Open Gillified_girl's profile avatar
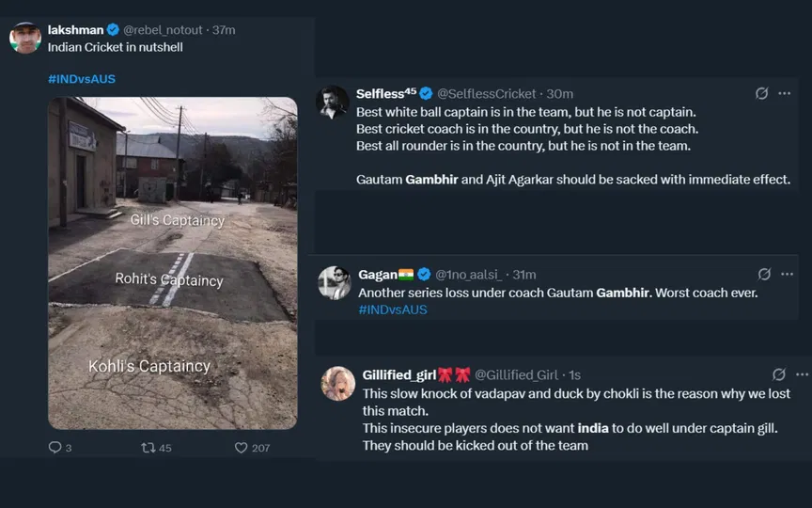 (338, 383)
